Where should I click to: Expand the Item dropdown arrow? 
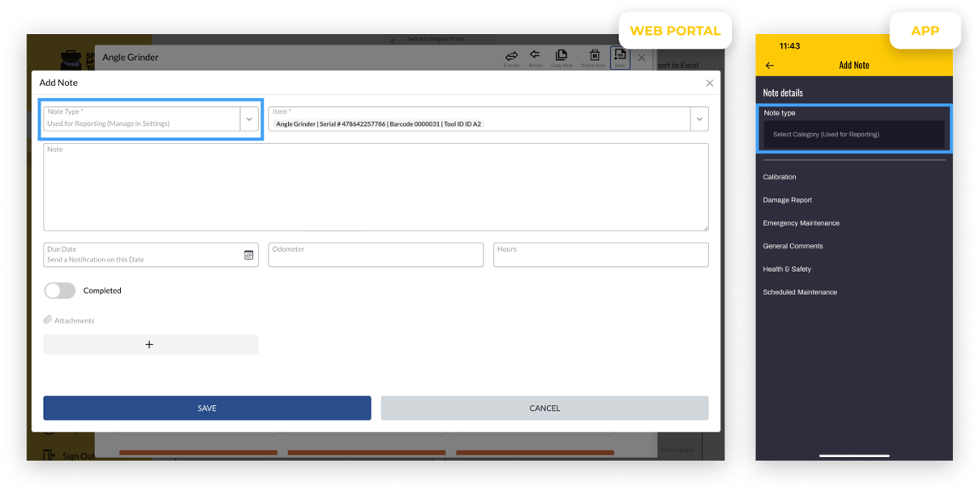coord(698,119)
